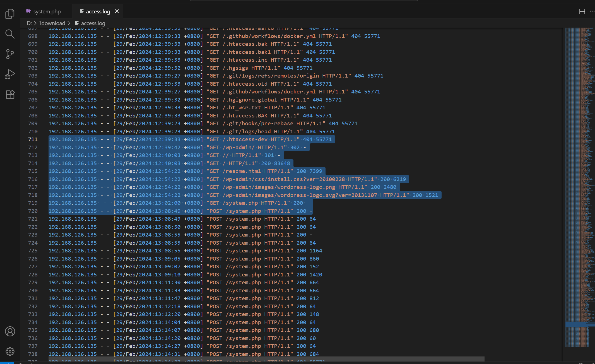Open the Accounts menu icon

point(10,331)
